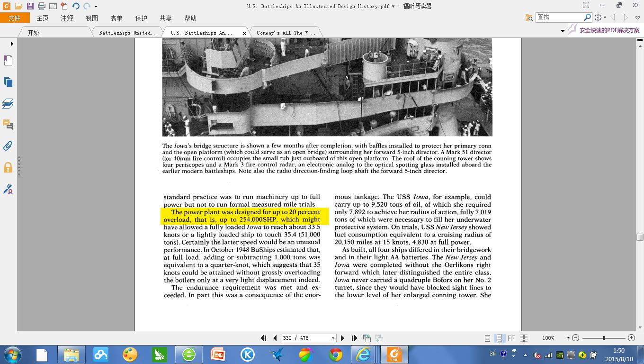Switch to the 共享 ribbon tab
Viewport: 644px width, 364px height.
(166, 18)
